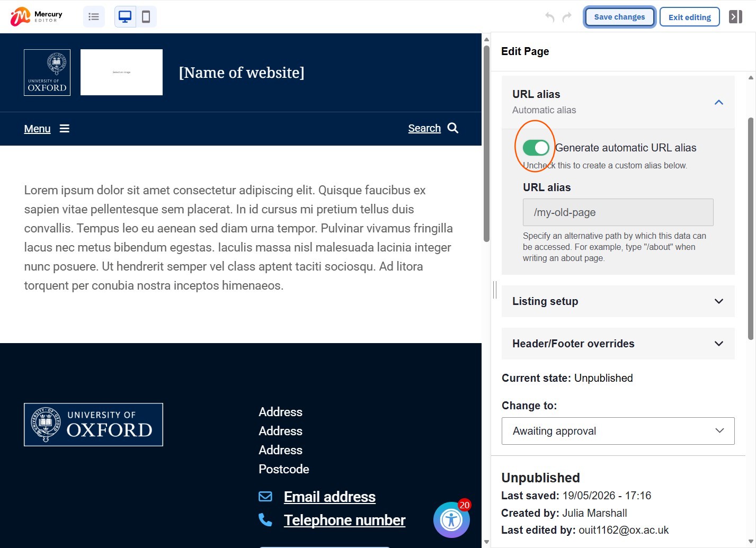Click the search magnifier icon
The width and height of the screenshot is (756, 548).
pyautogui.click(x=453, y=128)
